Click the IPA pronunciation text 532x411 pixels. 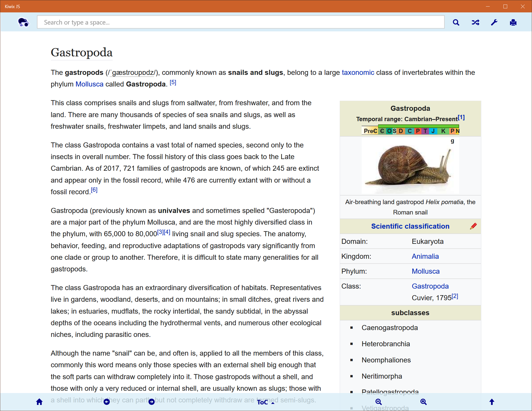[132, 73]
